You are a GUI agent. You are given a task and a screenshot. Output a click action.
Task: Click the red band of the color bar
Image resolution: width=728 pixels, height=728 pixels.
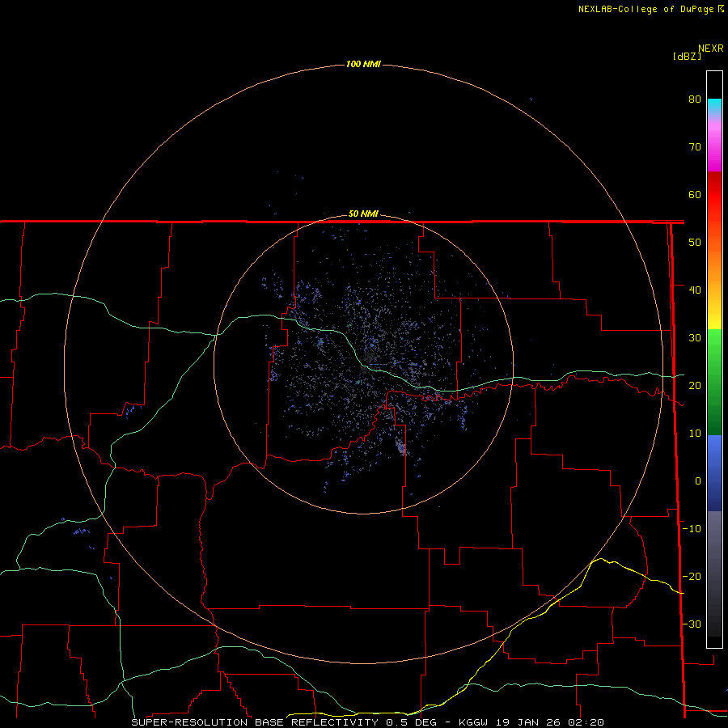click(x=714, y=195)
